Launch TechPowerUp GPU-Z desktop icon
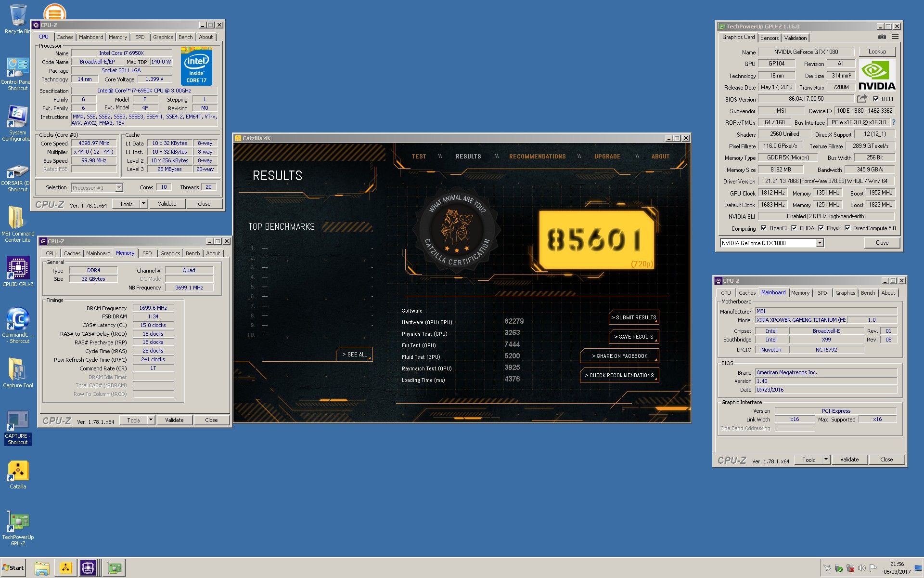The height and width of the screenshot is (578, 924). tap(18, 529)
